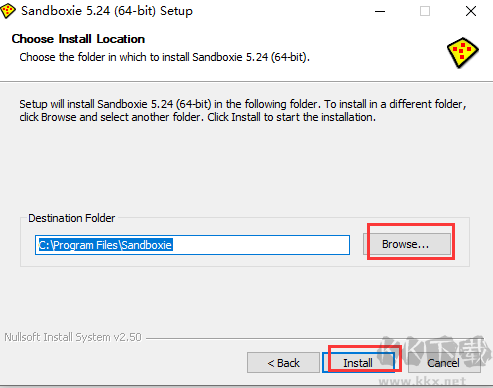Click the Choose Install Location heading
493x388 pixels.
(78, 39)
